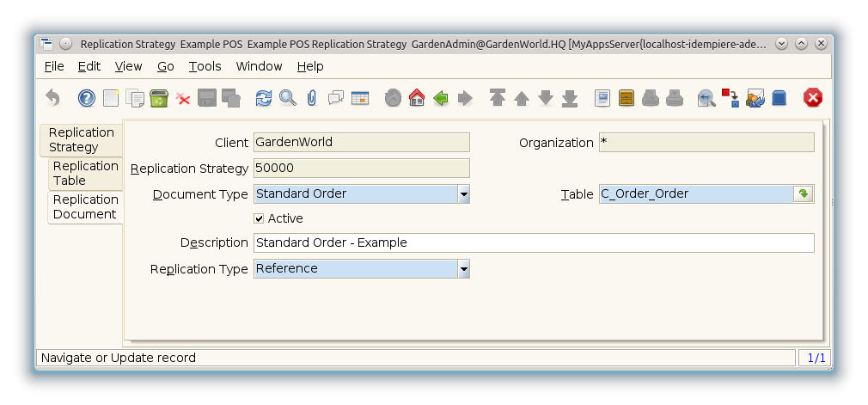868x405 pixels.
Task: Open Table lookup button for C_Order_Order
Action: [x=803, y=194]
